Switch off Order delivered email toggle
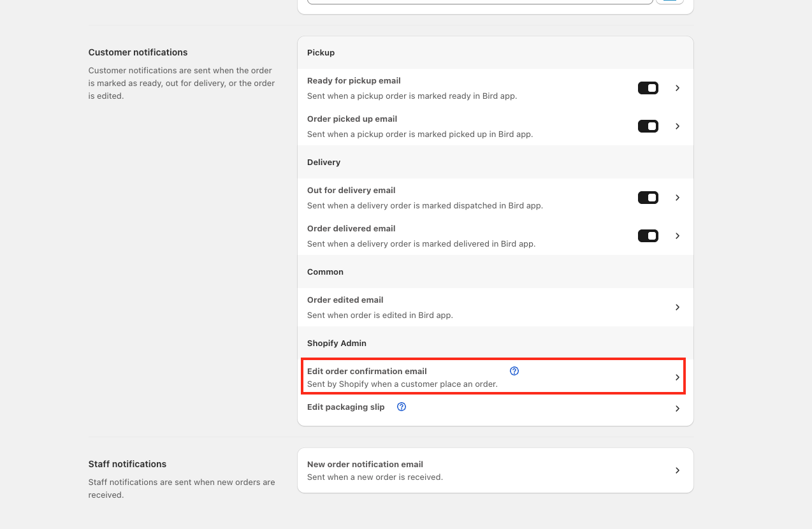The height and width of the screenshot is (529, 812). [648, 236]
